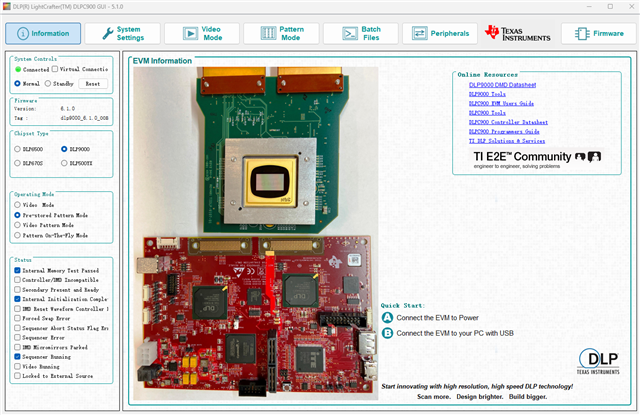640x415 pixels.
Task: Toggle the Sequencer Error checkbox
Action: 17,337
